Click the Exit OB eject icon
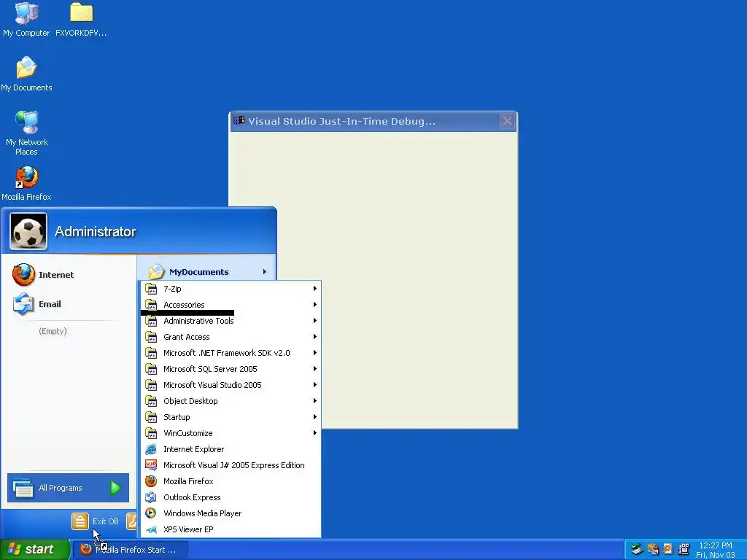The height and width of the screenshot is (560, 747). pyautogui.click(x=80, y=521)
